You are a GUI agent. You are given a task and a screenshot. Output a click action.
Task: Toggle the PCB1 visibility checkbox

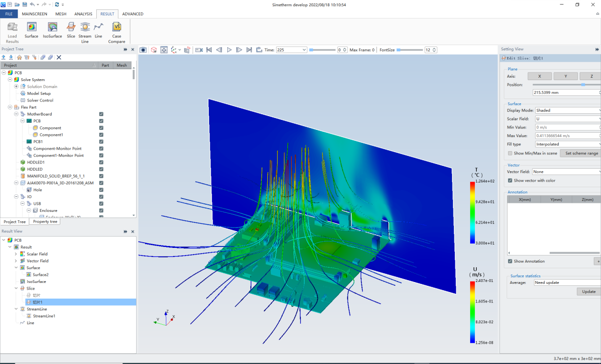tap(101, 142)
